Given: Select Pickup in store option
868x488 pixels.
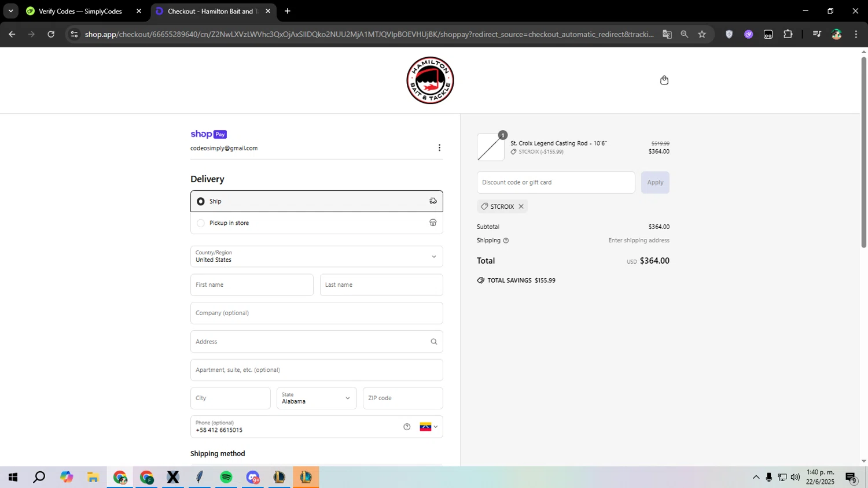Looking at the screenshot, I should click(x=317, y=223).
